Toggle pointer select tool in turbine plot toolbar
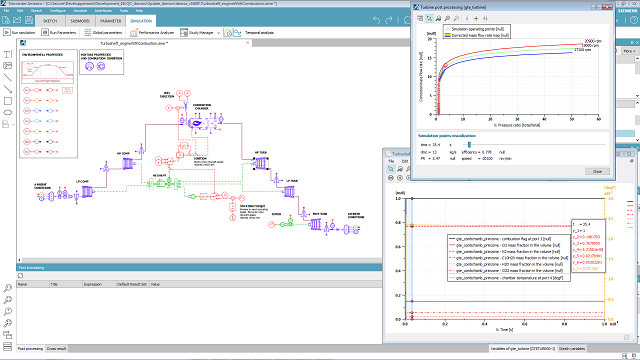640x360 pixels. [x=429, y=18]
